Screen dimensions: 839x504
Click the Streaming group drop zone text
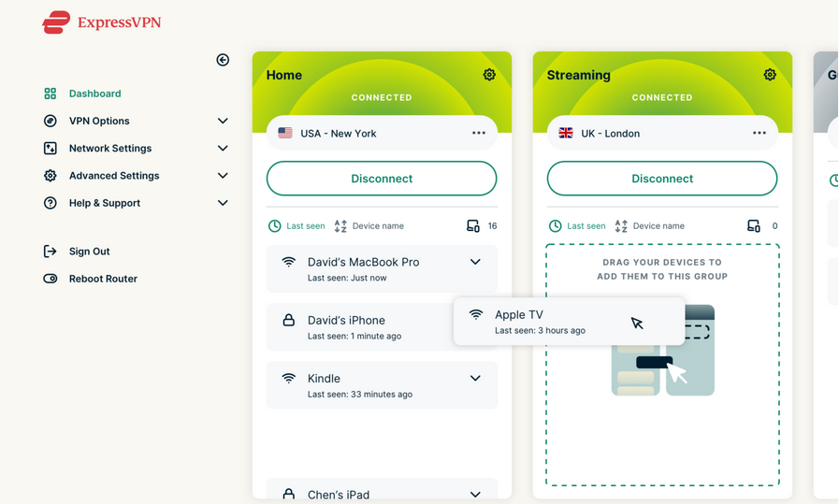(662, 269)
